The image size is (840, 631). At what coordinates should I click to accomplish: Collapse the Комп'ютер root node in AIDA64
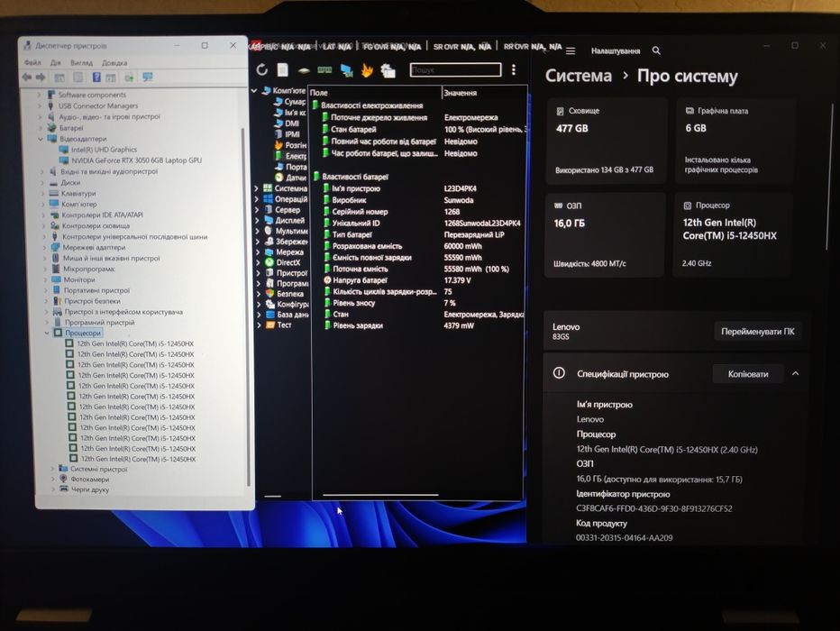click(x=254, y=91)
